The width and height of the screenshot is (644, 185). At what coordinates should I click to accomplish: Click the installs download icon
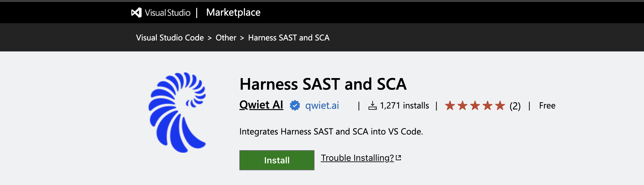click(x=373, y=105)
